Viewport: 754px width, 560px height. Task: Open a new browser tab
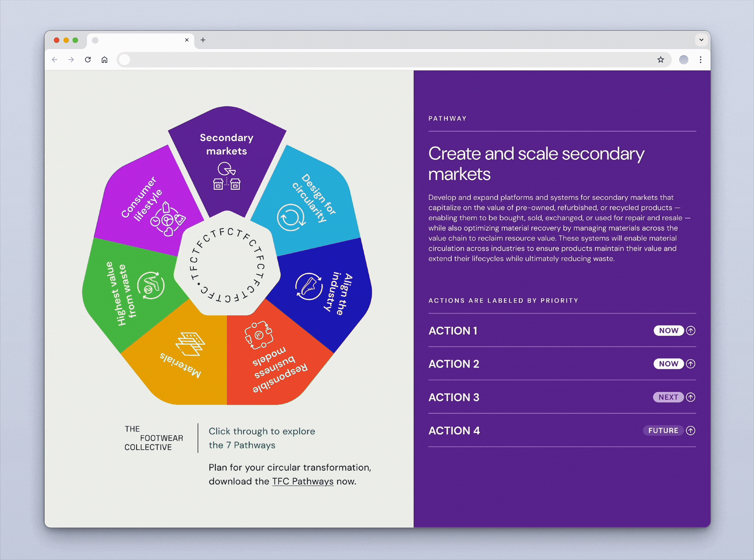[203, 40]
